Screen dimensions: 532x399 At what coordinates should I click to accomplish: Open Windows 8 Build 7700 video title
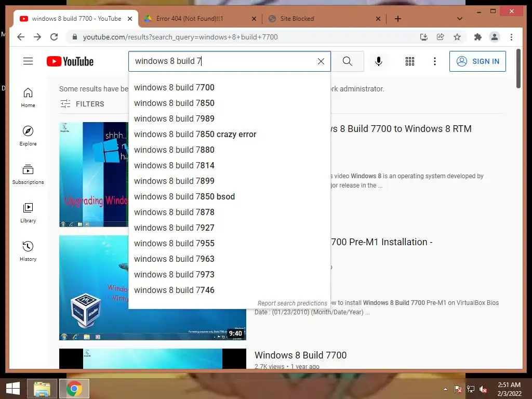pos(301,355)
